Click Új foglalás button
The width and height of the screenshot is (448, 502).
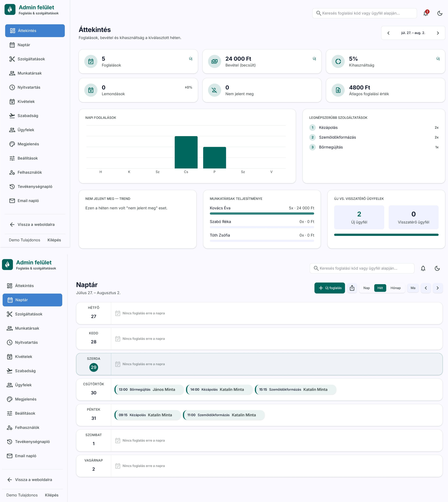330,288
